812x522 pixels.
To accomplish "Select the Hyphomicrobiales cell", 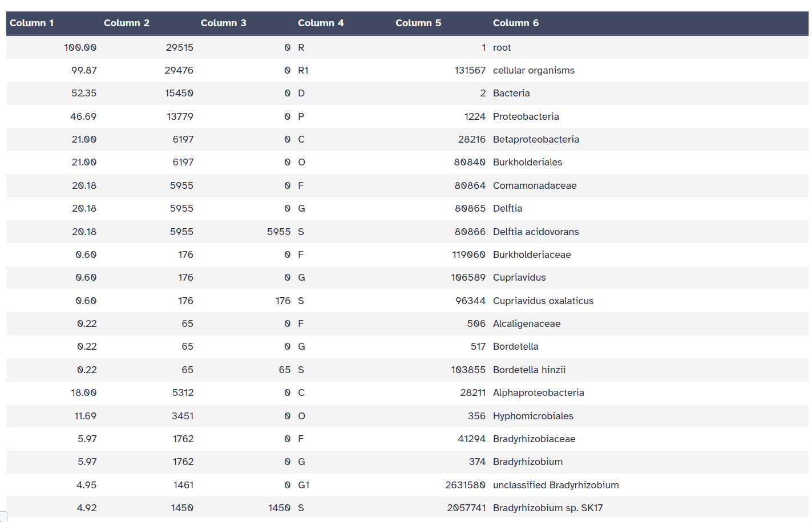I will [x=533, y=416].
